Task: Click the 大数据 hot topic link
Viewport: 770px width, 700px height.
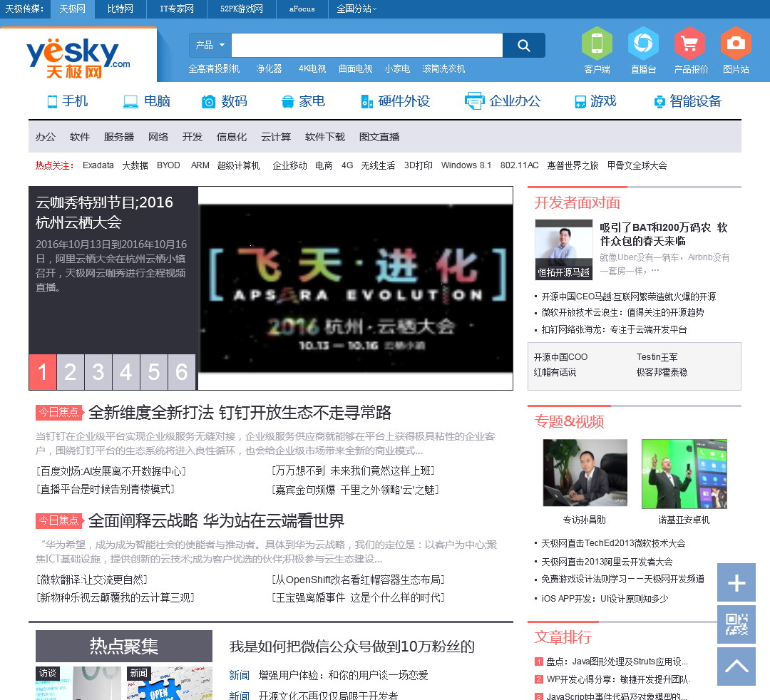Action: (135, 165)
